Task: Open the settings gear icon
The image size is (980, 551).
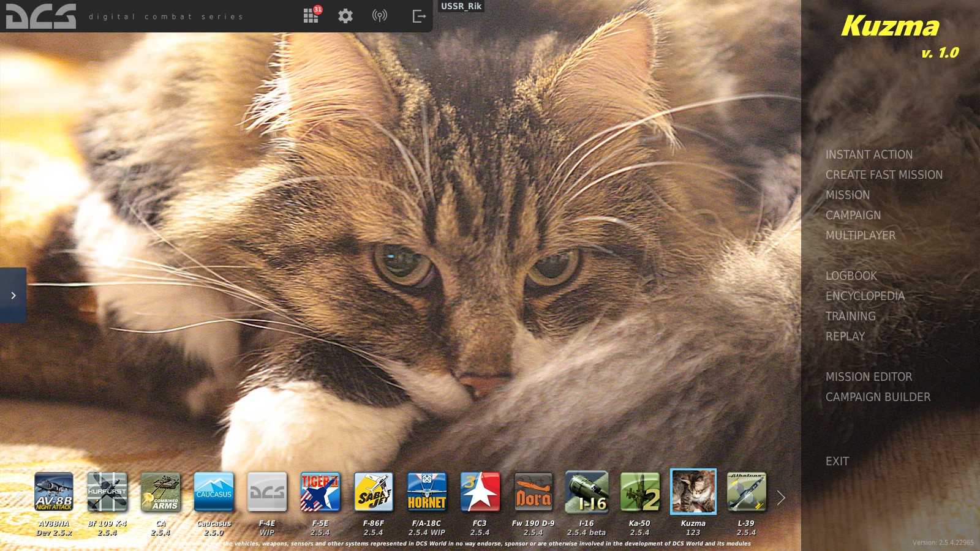Action: tap(345, 16)
